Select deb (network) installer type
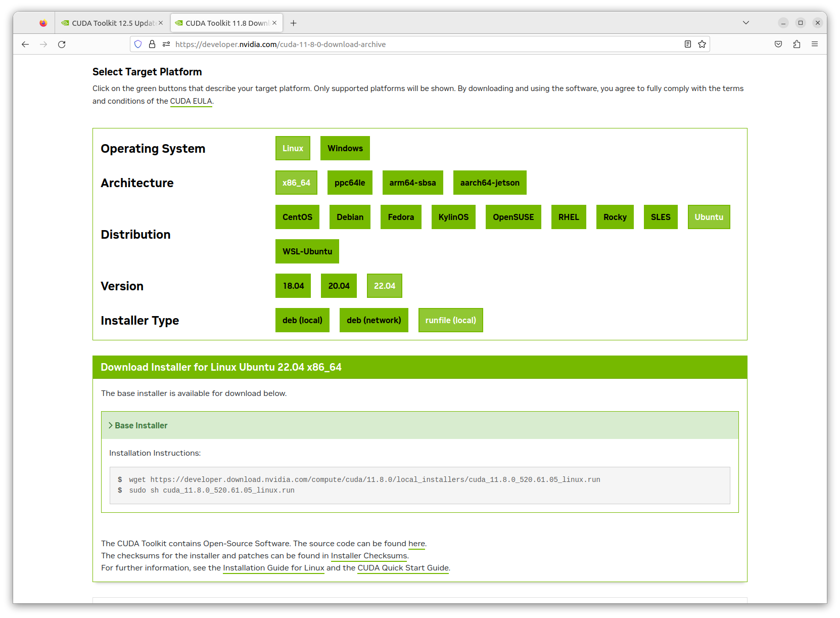The image size is (840, 618). pyautogui.click(x=374, y=320)
